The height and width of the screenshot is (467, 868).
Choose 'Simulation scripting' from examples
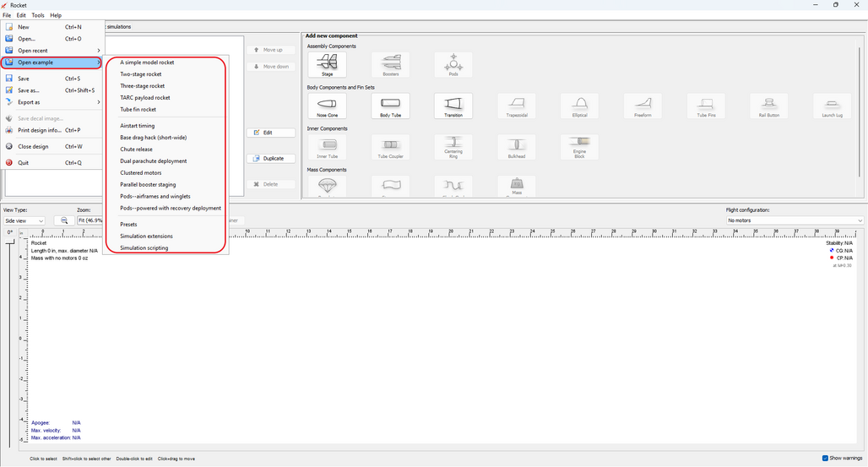[144, 248]
